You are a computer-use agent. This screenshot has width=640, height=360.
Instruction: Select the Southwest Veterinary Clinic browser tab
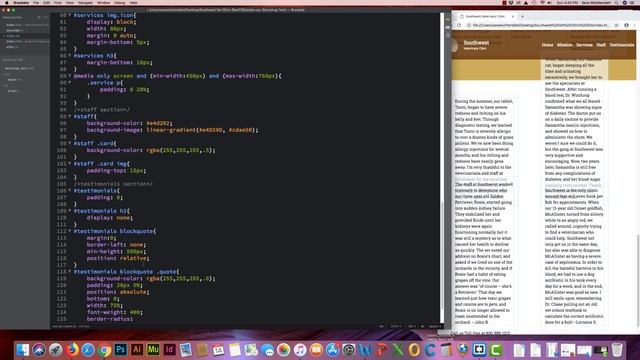pyautogui.click(x=486, y=16)
